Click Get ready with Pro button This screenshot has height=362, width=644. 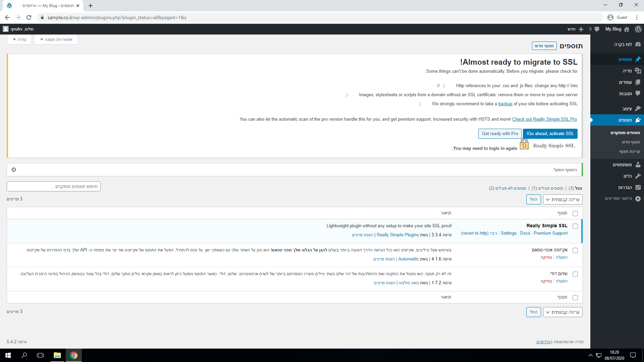pyautogui.click(x=500, y=134)
